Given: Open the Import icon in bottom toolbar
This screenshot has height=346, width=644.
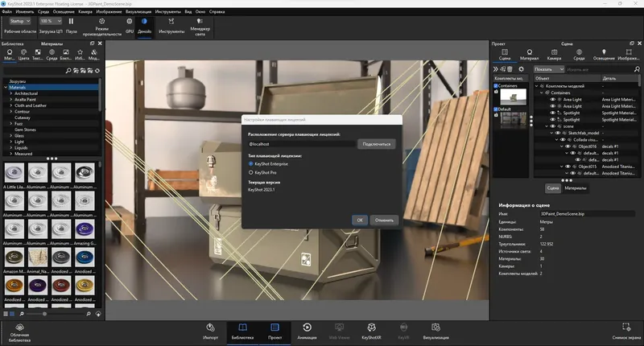Looking at the screenshot, I should (211, 328).
